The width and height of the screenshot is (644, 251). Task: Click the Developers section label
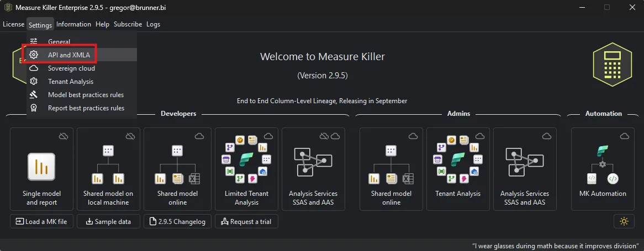pos(178,114)
